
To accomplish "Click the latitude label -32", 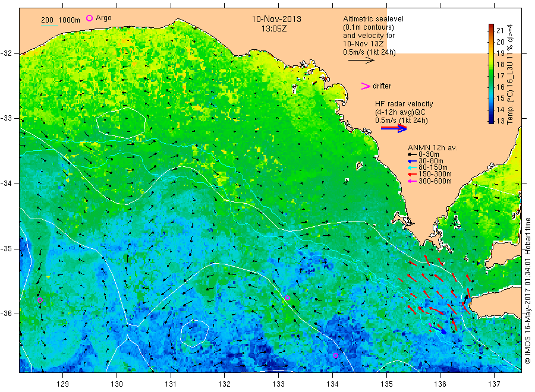I will click(7, 53).
